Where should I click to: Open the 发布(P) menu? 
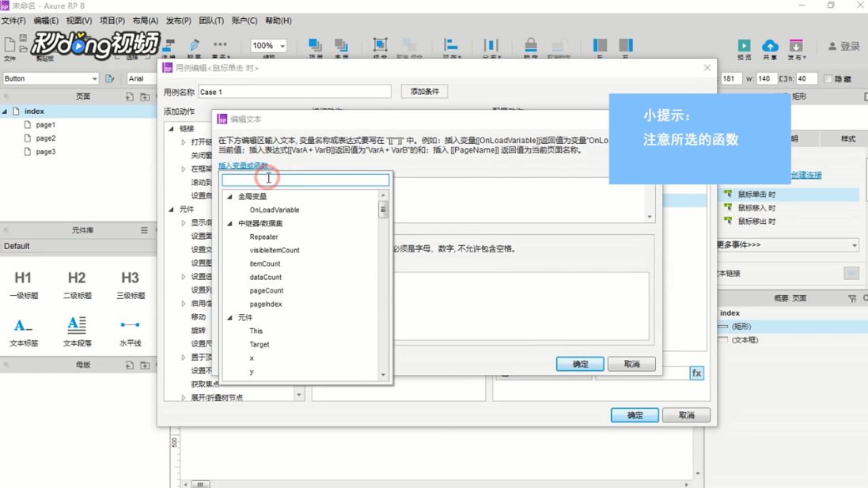pos(179,21)
